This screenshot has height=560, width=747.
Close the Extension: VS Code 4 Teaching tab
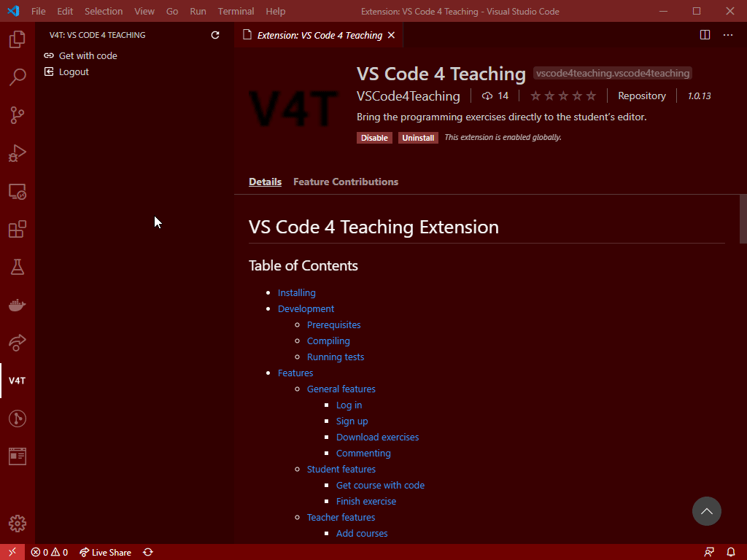pos(391,35)
